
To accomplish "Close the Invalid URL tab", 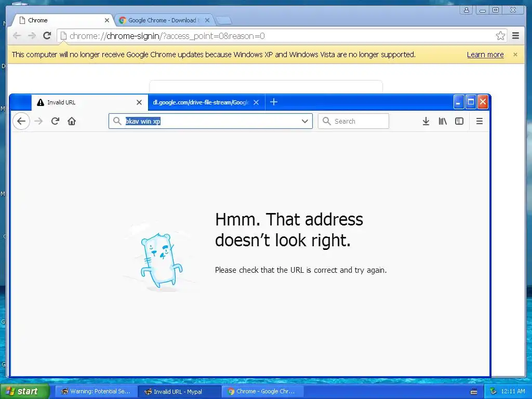I will coord(139,102).
